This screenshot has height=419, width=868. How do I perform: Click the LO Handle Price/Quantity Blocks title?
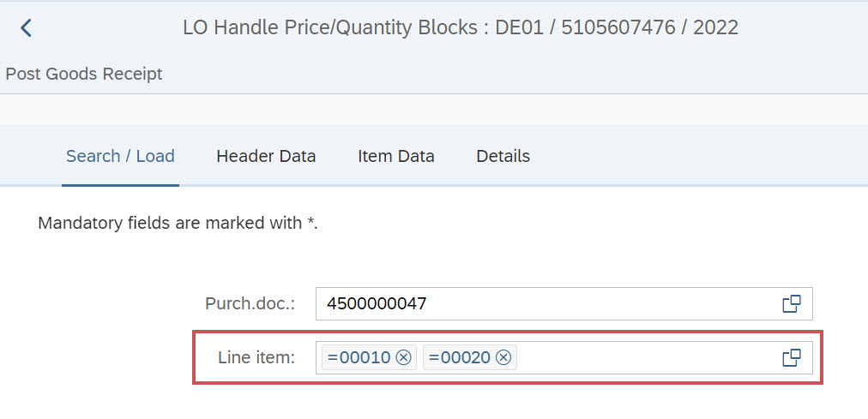click(460, 27)
